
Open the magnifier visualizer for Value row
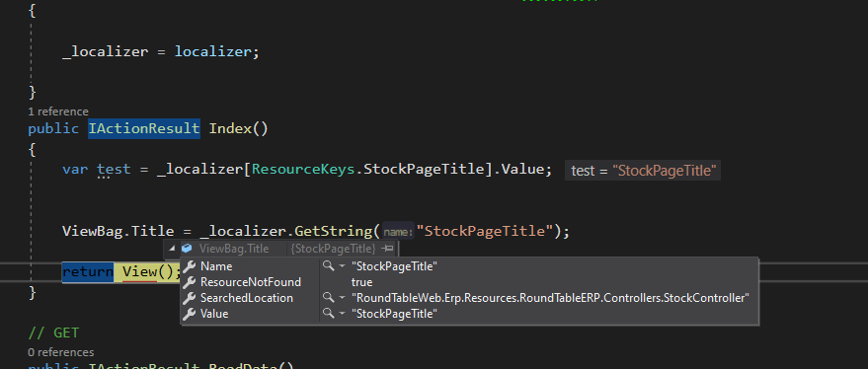(x=329, y=314)
